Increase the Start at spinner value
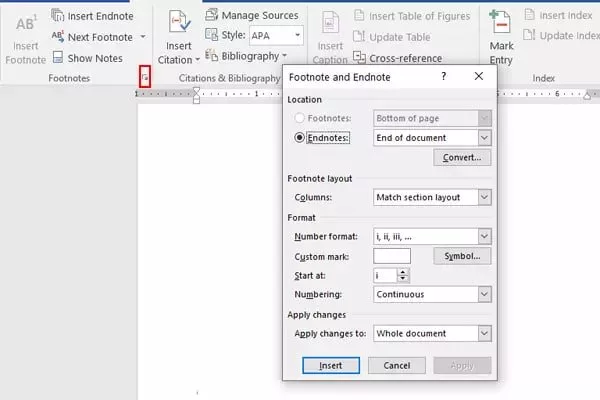This screenshot has height=400, width=600. coord(403,272)
